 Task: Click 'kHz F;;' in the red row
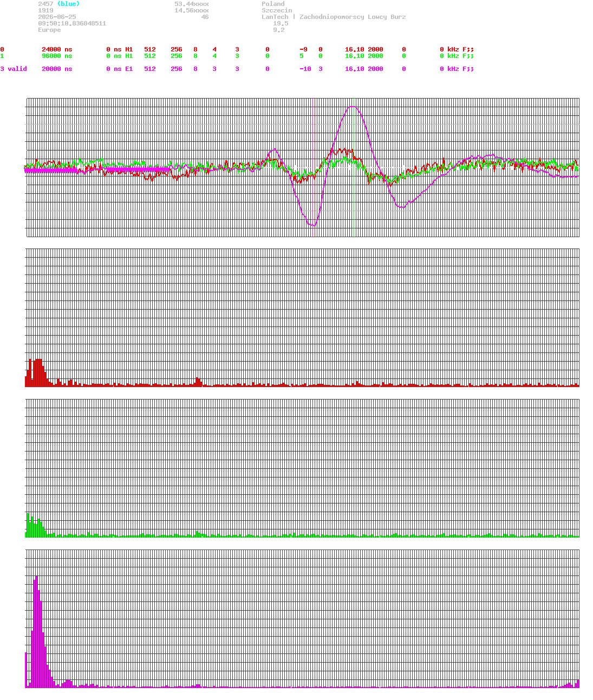tap(460, 49)
